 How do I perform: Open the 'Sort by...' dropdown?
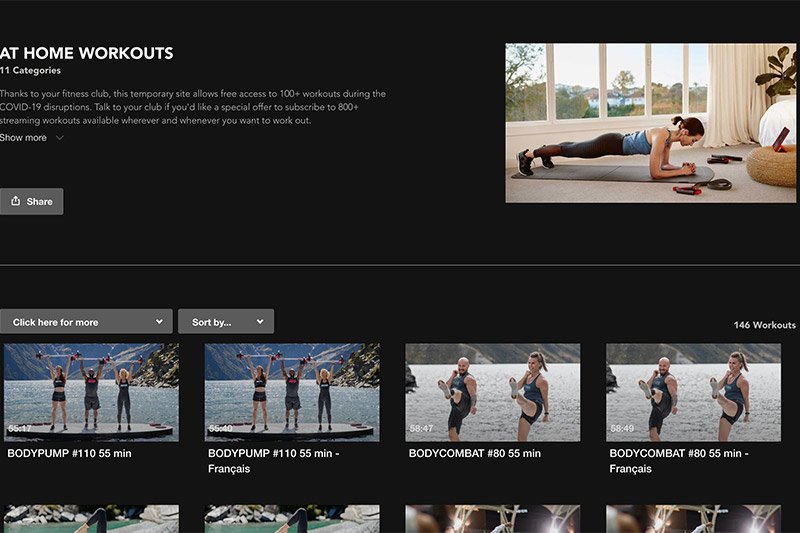click(x=225, y=322)
